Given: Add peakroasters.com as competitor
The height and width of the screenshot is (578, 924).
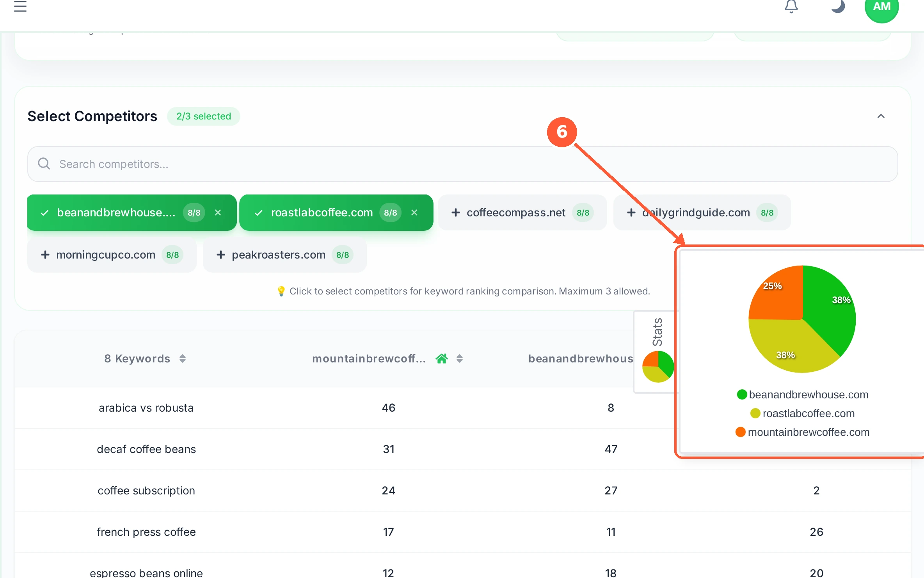Looking at the screenshot, I should coord(284,255).
